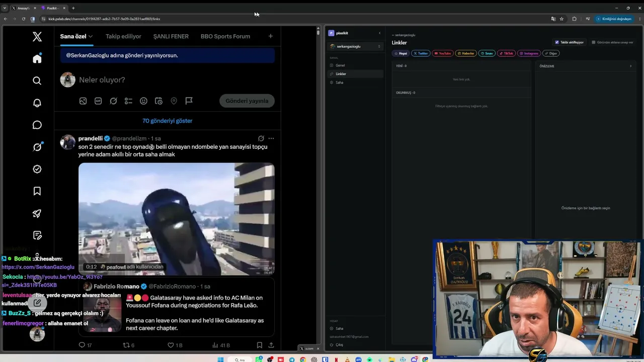Share the Fabrizio Romano post
Viewport: 644px width, 362px height.
coord(271,345)
